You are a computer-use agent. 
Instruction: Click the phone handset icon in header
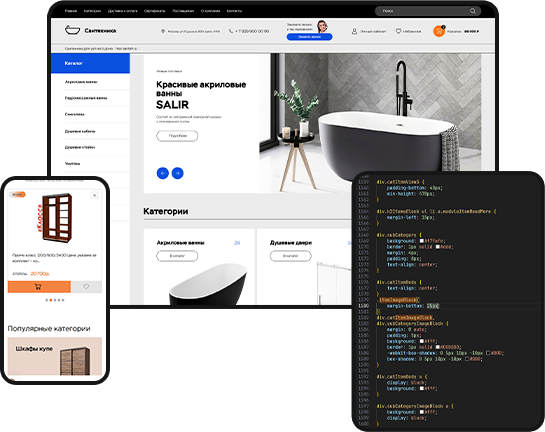231,31
